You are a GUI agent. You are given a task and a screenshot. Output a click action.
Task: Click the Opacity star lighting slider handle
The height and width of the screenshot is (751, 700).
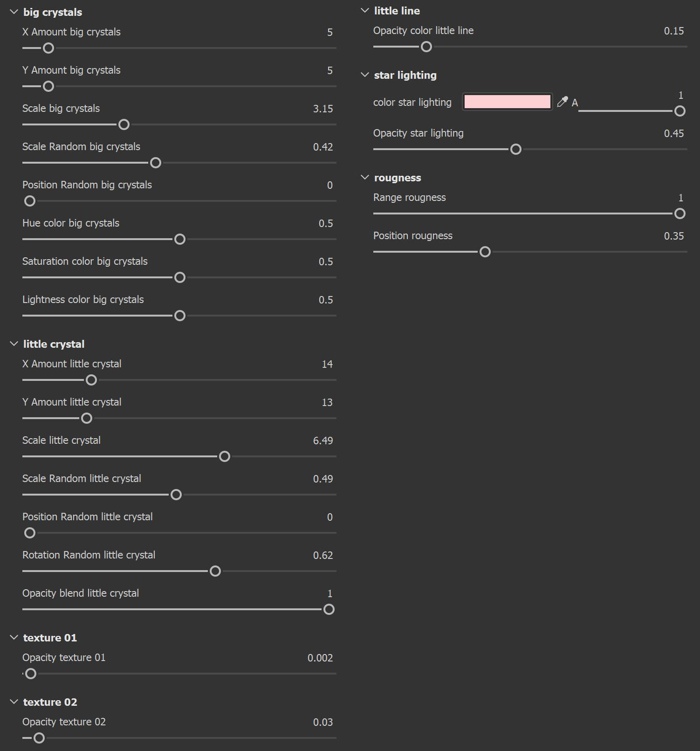[516, 149]
